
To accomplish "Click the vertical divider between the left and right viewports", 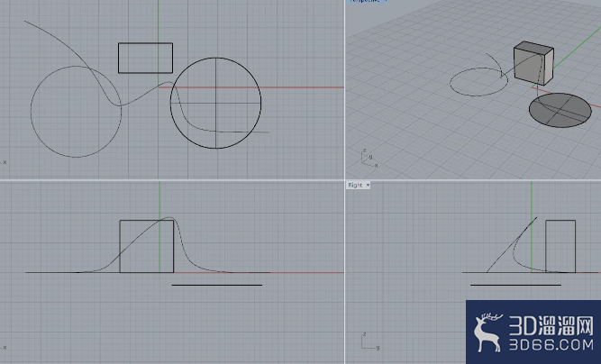I will tap(344, 182).
